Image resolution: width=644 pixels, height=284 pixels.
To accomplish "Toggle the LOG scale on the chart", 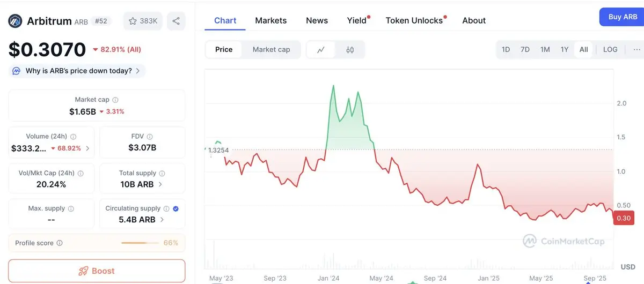I will point(610,49).
